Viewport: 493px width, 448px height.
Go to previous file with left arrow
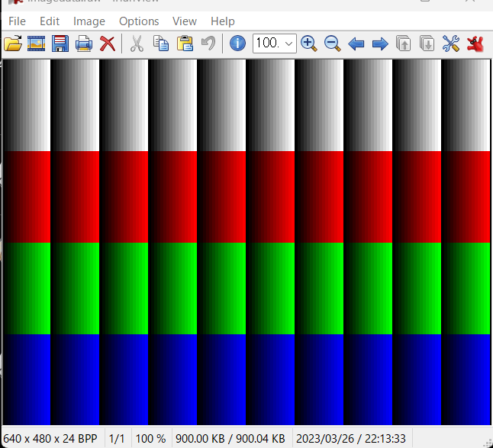(x=356, y=44)
